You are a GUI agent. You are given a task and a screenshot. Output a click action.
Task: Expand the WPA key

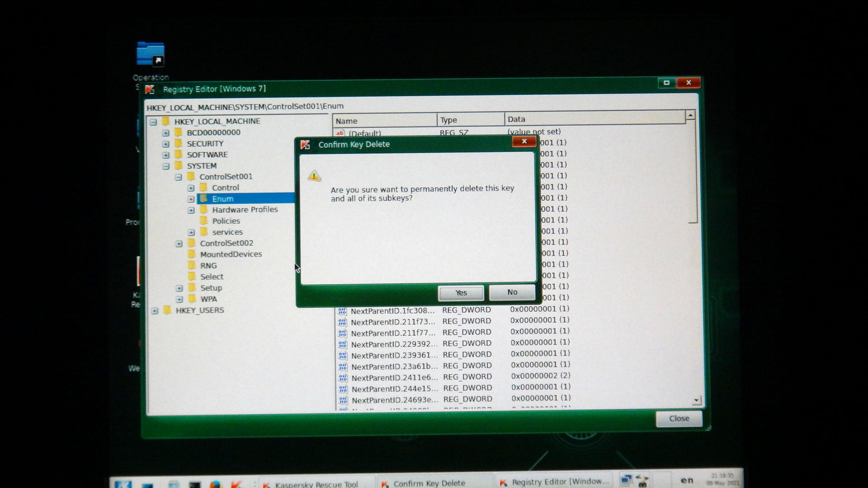coord(179,300)
